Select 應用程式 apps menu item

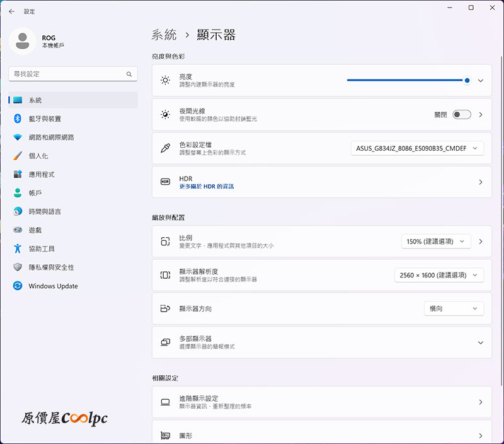pyautogui.click(x=42, y=175)
